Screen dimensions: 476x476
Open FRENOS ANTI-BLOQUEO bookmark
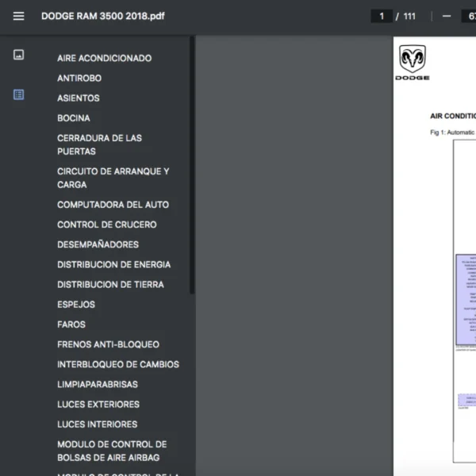[108, 344]
